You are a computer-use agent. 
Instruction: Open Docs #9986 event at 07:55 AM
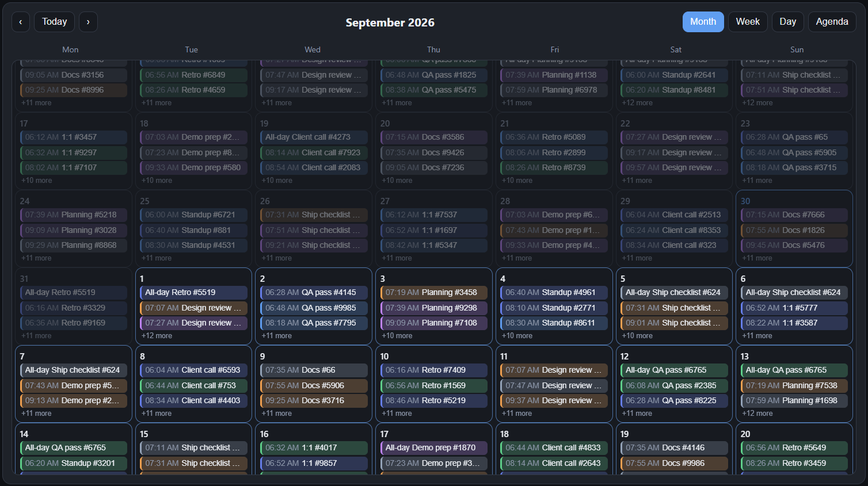[x=674, y=463]
